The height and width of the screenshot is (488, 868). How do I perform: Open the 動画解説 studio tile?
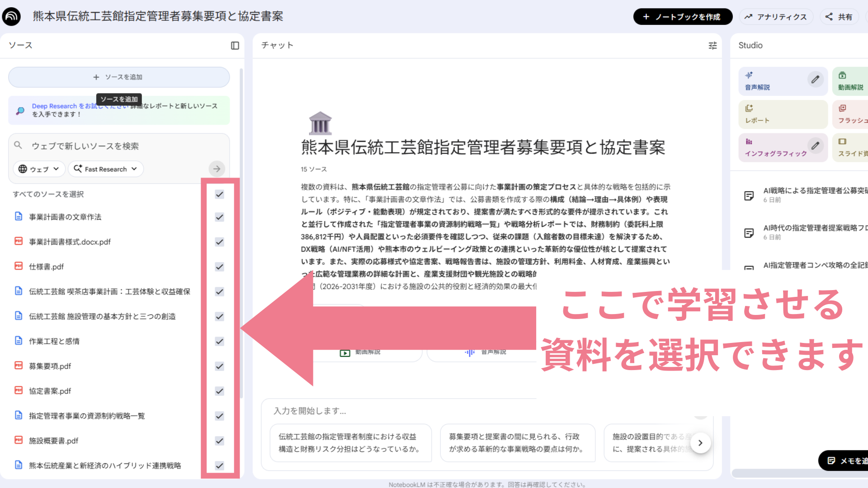pyautogui.click(x=850, y=81)
